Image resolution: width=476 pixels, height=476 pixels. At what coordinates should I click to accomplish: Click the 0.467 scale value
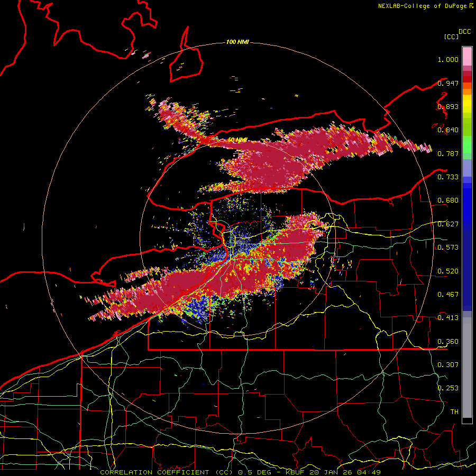tap(448, 295)
